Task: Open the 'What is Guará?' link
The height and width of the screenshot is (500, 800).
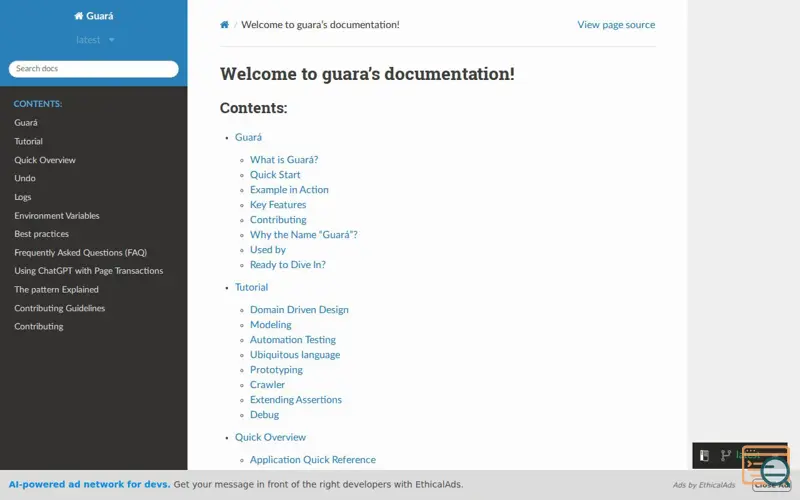Action: click(x=284, y=160)
